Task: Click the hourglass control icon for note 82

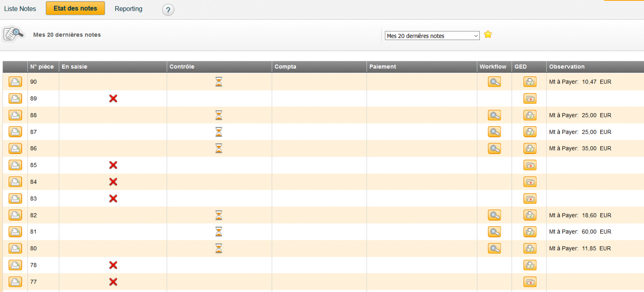Action: pyautogui.click(x=219, y=215)
